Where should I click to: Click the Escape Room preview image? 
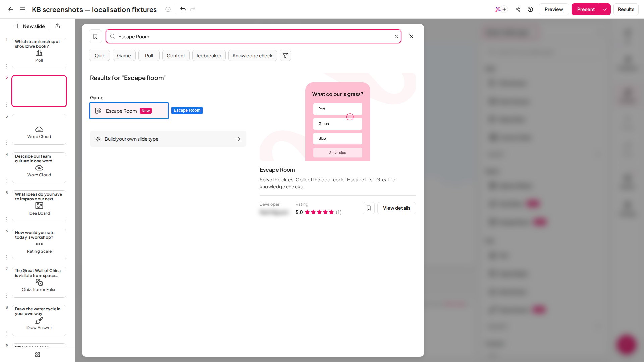coord(338,117)
